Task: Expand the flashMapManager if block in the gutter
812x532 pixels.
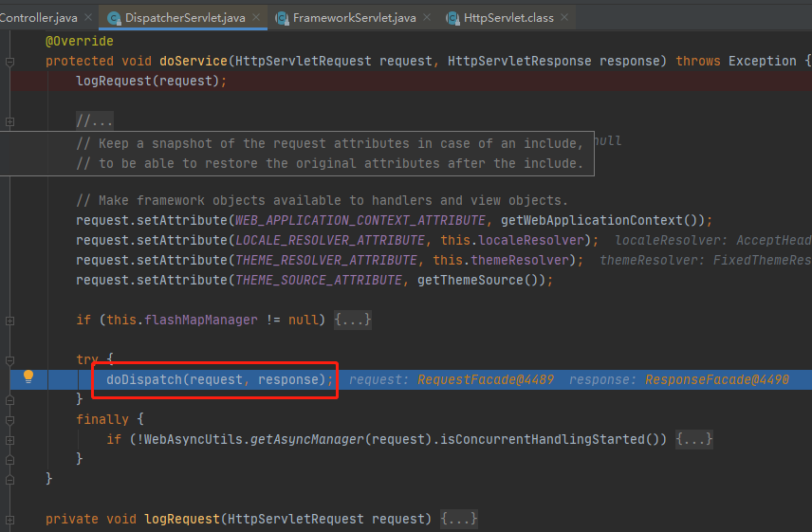Action: coord(9,321)
